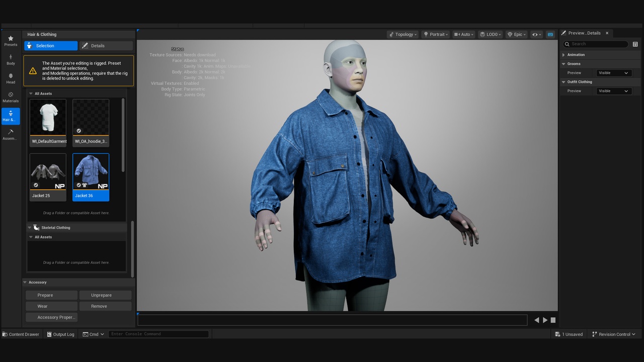Collapse the All Assets section above garments

tap(31, 94)
